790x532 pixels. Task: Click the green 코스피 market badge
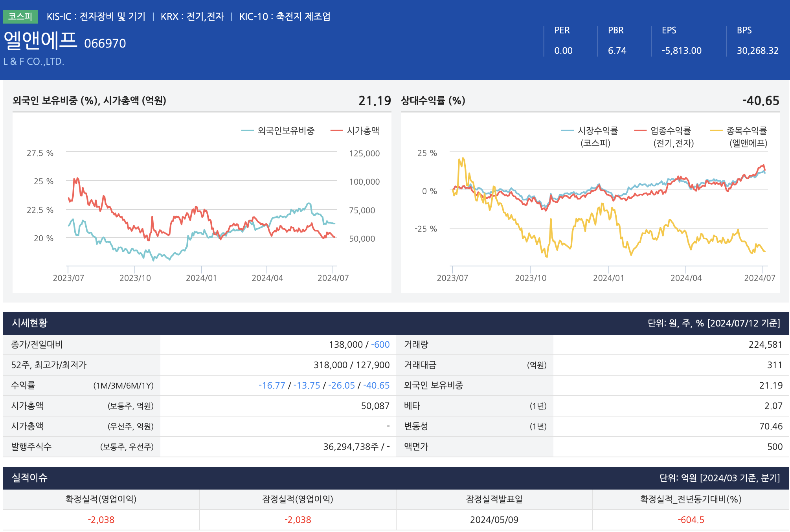20,17
